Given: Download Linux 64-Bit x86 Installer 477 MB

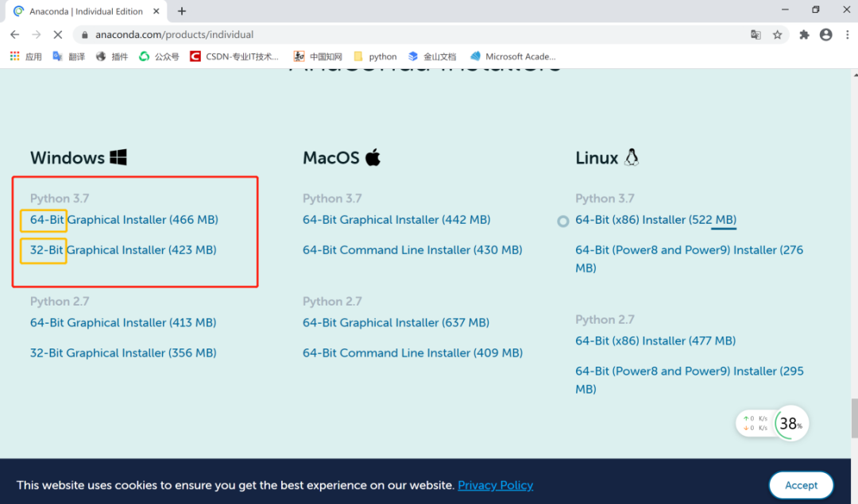Looking at the screenshot, I should click(655, 340).
